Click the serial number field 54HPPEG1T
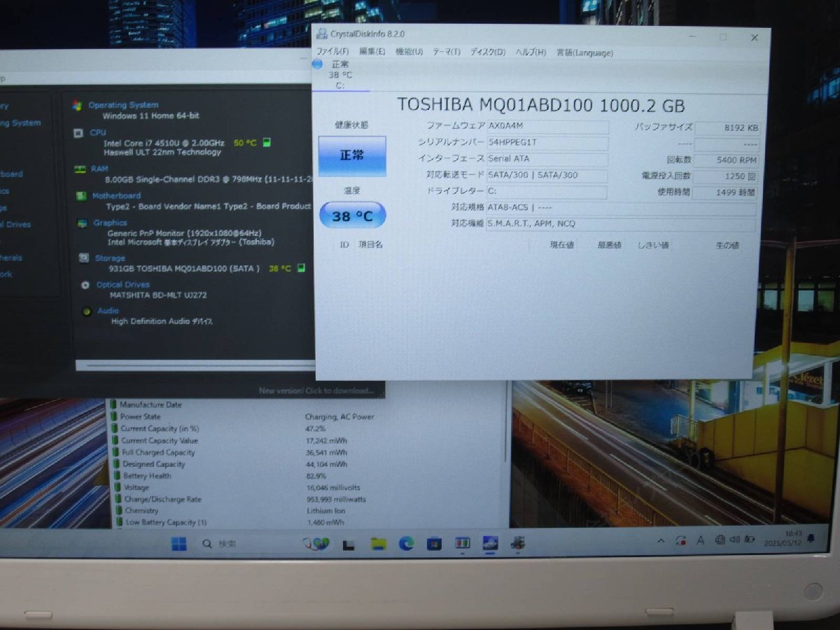The height and width of the screenshot is (630, 840). (x=547, y=143)
